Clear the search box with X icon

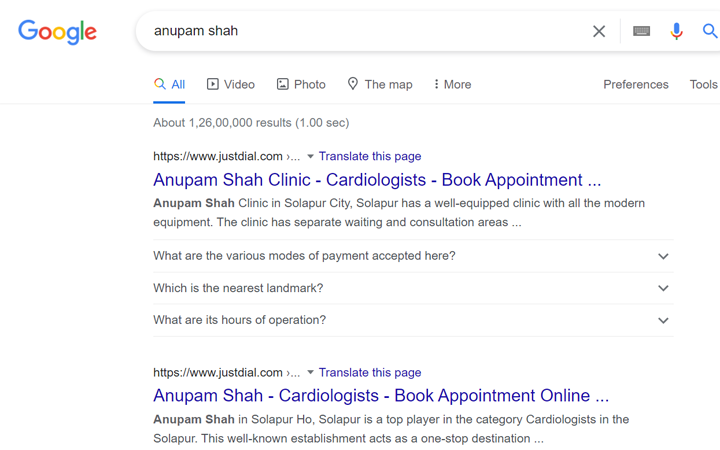(599, 31)
